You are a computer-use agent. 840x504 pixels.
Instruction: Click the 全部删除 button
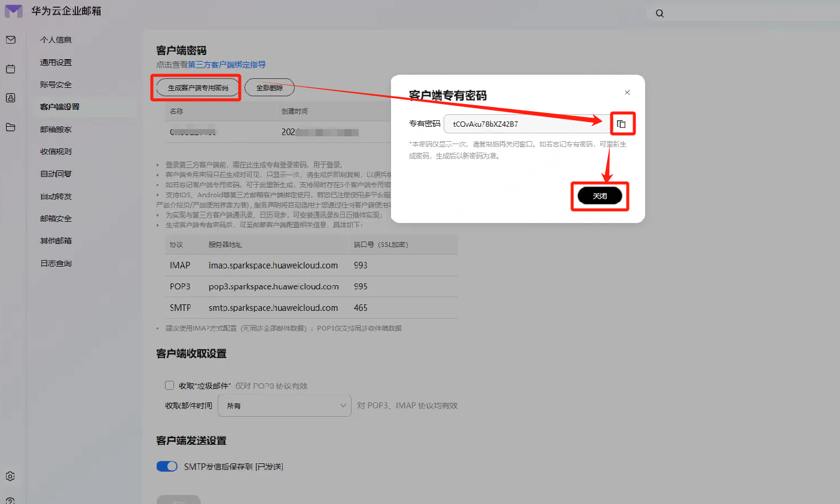pyautogui.click(x=270, y=88)
